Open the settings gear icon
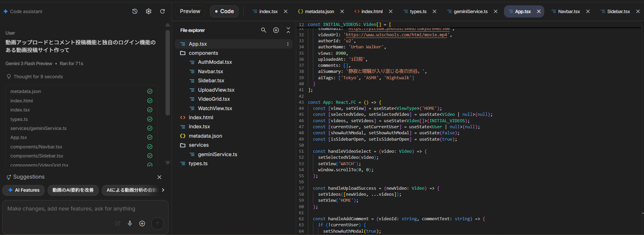The height and width of the screenshot is (235, 644). (148, 11)
